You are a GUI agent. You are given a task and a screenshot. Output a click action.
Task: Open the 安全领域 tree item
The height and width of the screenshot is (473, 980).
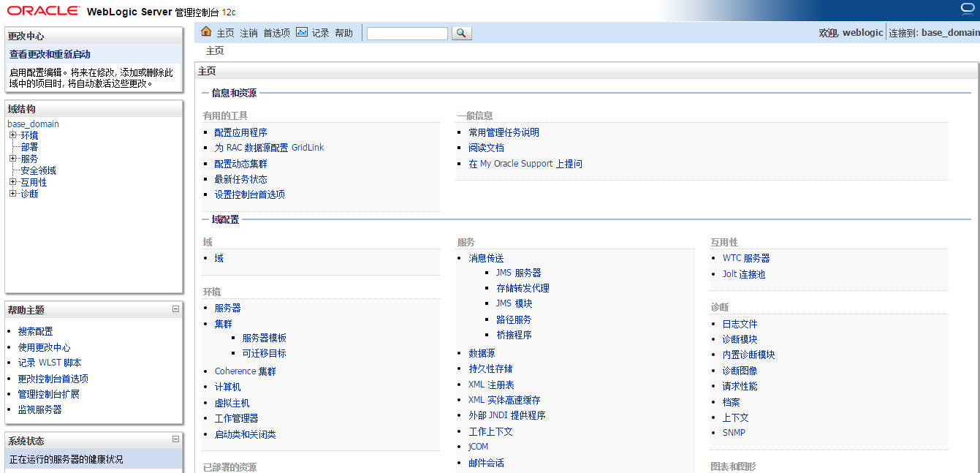pyautogui.click(x=38, y=170)
